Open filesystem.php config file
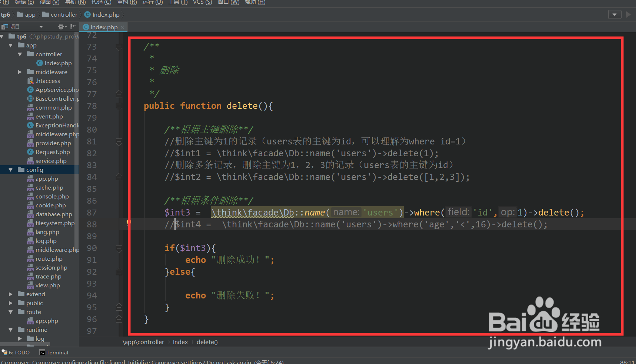 pyautogui.click(x=51, y=223)
